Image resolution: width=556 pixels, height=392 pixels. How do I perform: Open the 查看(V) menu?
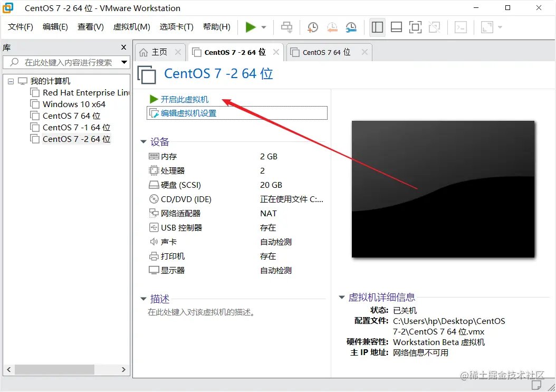90,27
